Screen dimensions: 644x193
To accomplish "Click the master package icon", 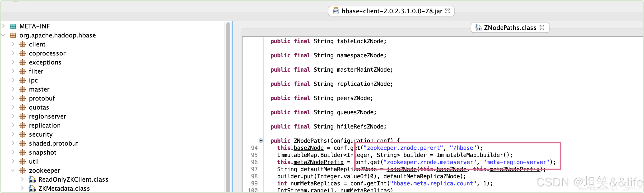I will coord(23,89).
